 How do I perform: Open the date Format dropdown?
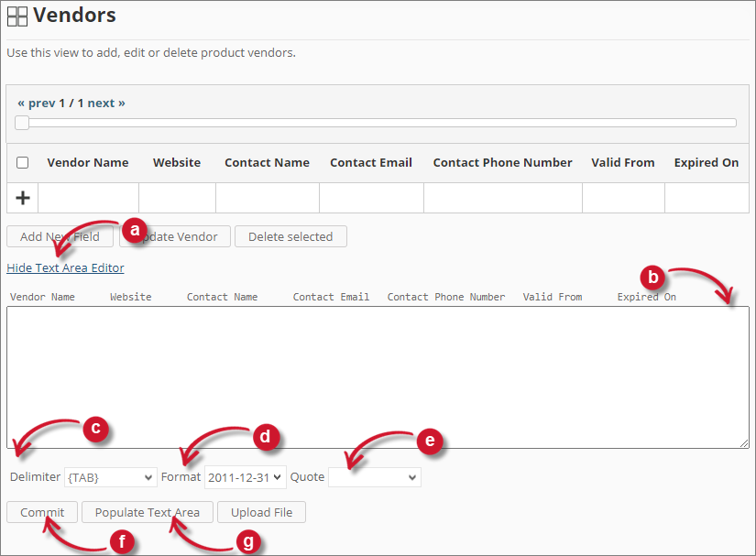click(245, 477)
